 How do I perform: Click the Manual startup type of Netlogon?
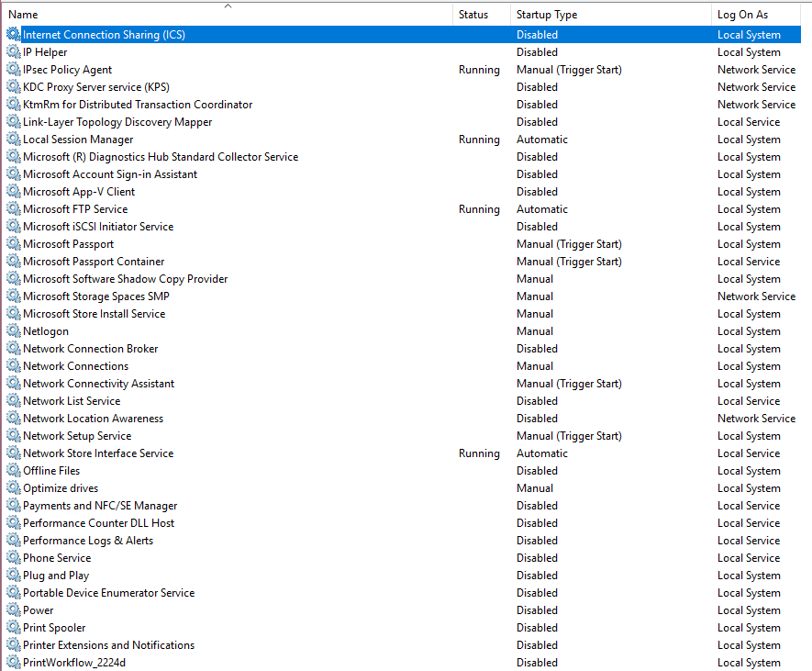(x=535, y=331)
